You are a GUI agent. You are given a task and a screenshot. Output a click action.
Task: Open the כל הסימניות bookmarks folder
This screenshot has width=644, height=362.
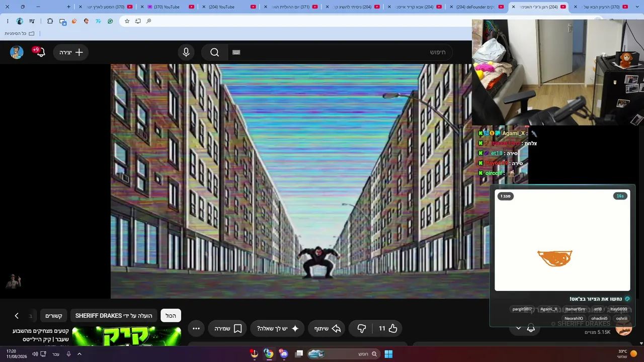(20, 33)
